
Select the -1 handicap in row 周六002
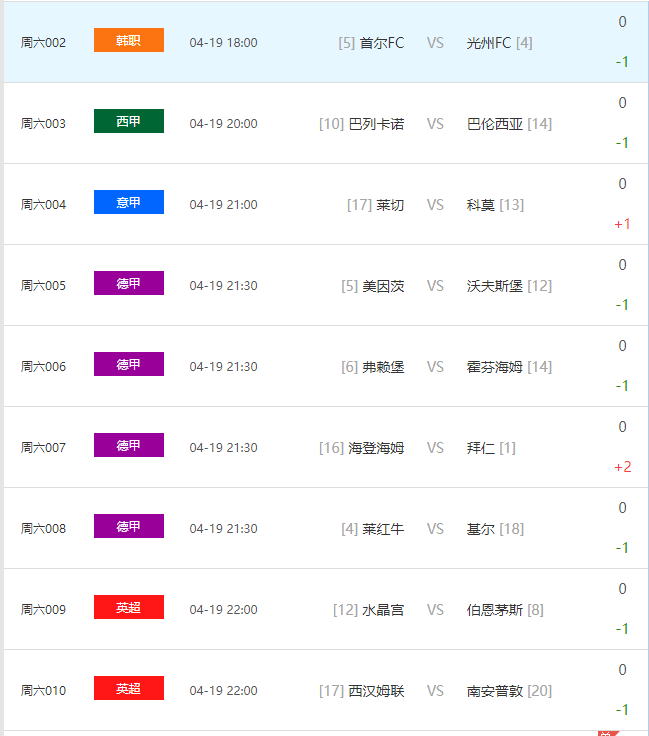[622, 62]
